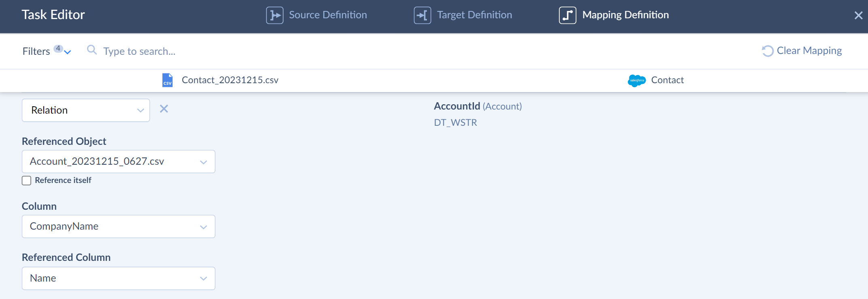868x299 pixels.
Task: Open the Filters dropdown chevron
Action: coord(68,52)
